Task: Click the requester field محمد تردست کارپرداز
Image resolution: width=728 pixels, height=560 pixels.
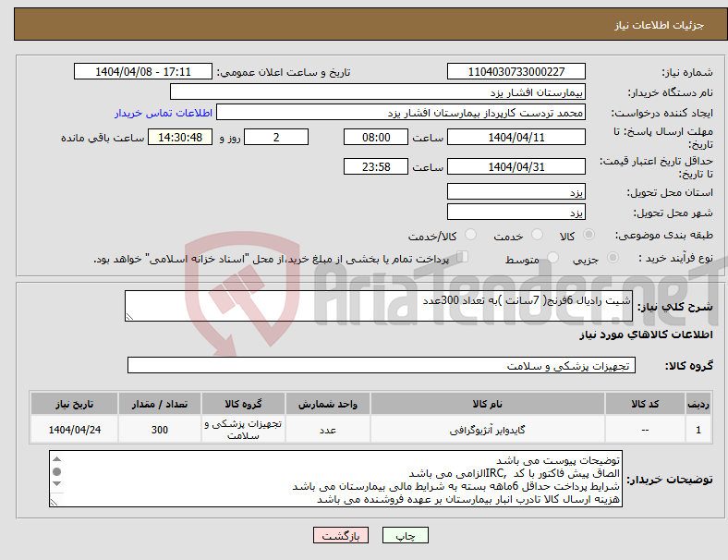Action: click(401, 113)
